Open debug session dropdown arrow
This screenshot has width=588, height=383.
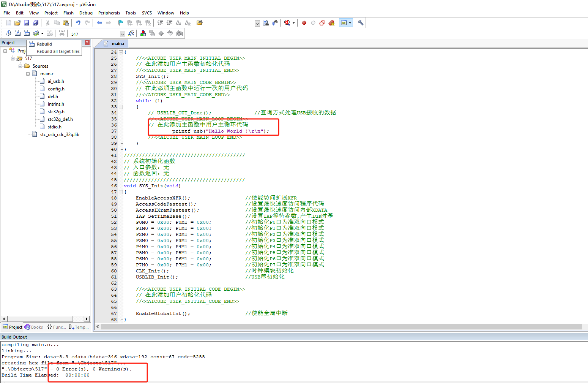tap(293, 23)
